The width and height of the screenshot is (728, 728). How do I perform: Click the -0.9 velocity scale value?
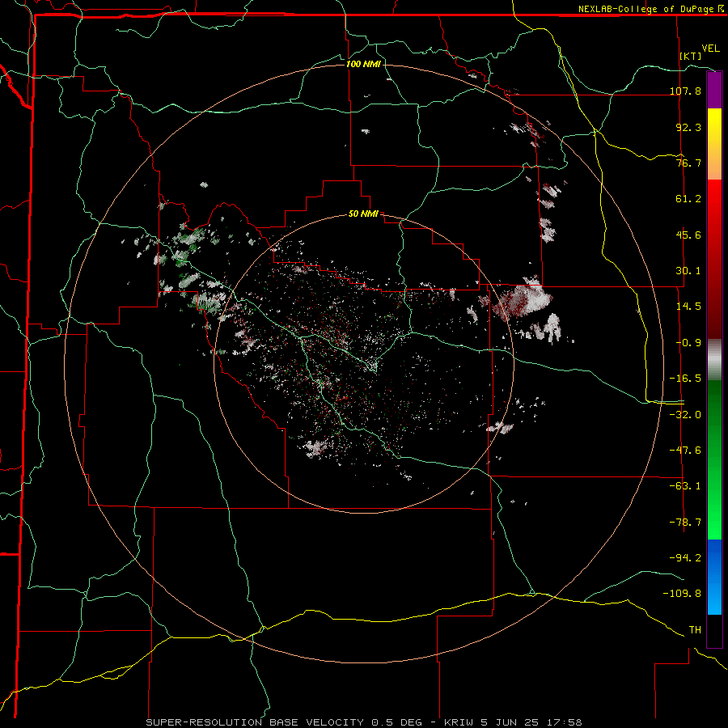688,343
